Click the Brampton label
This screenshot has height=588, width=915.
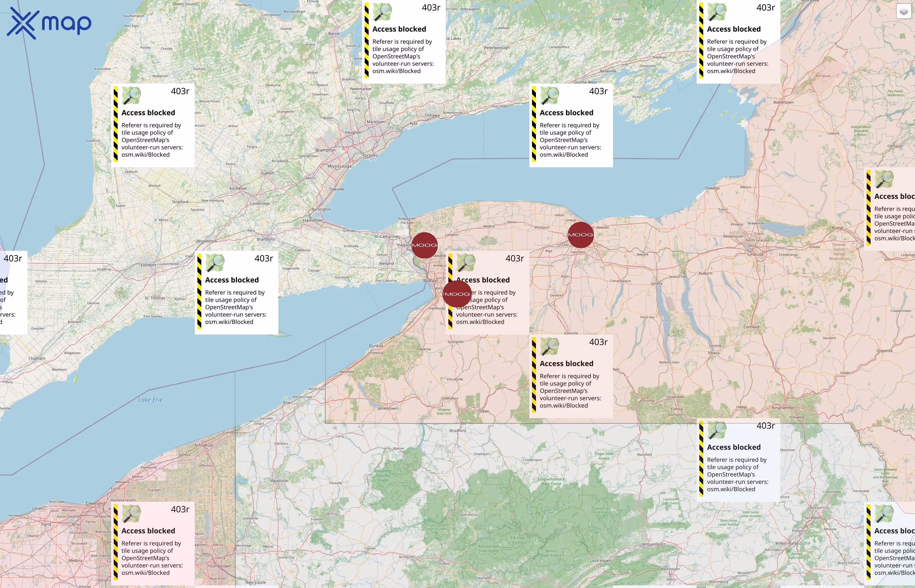325,150
